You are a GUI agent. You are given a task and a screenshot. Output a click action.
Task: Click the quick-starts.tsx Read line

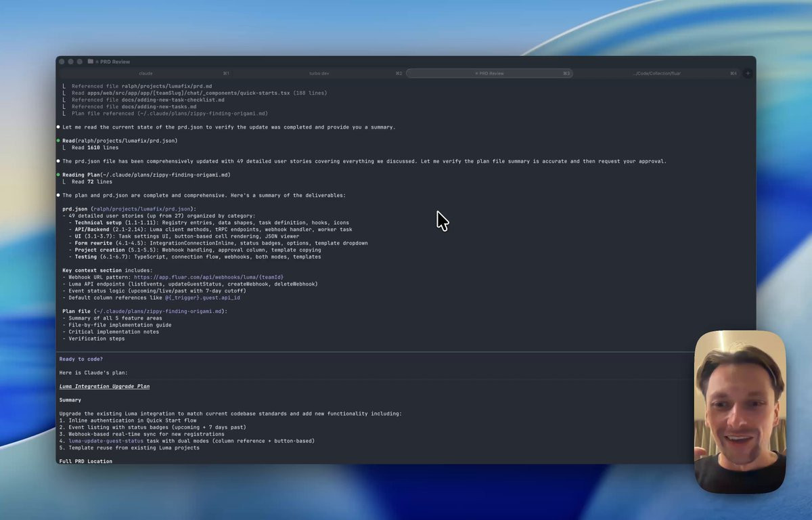click(x=199, y=93)
